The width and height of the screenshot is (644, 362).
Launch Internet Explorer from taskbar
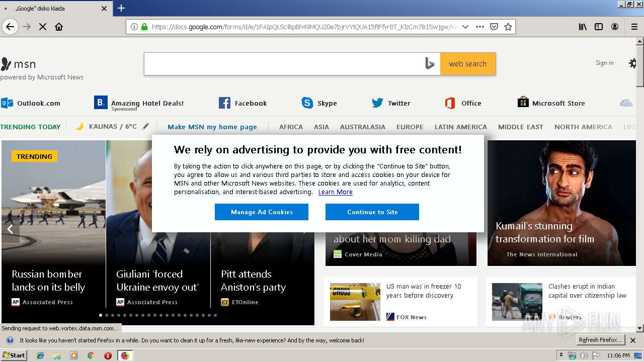click(40, 355)
